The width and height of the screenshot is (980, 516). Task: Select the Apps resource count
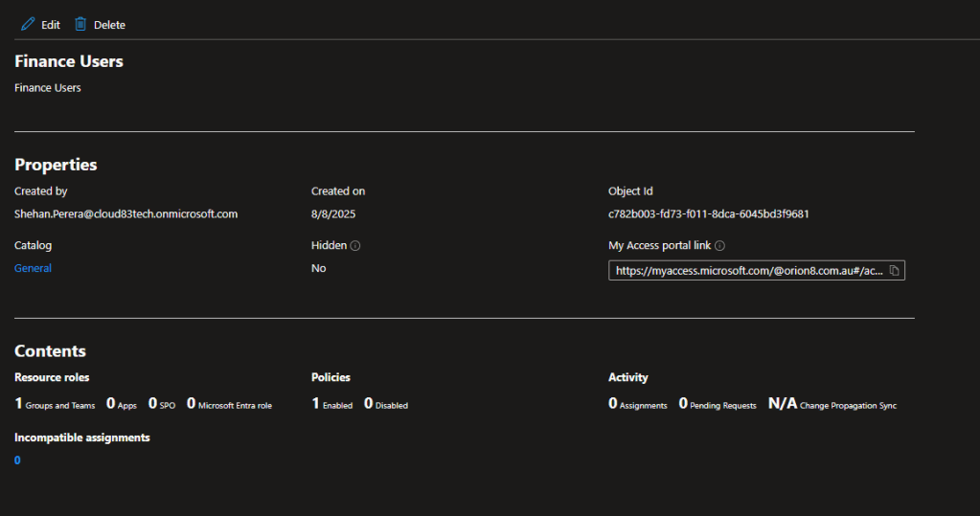click(110, 404)
